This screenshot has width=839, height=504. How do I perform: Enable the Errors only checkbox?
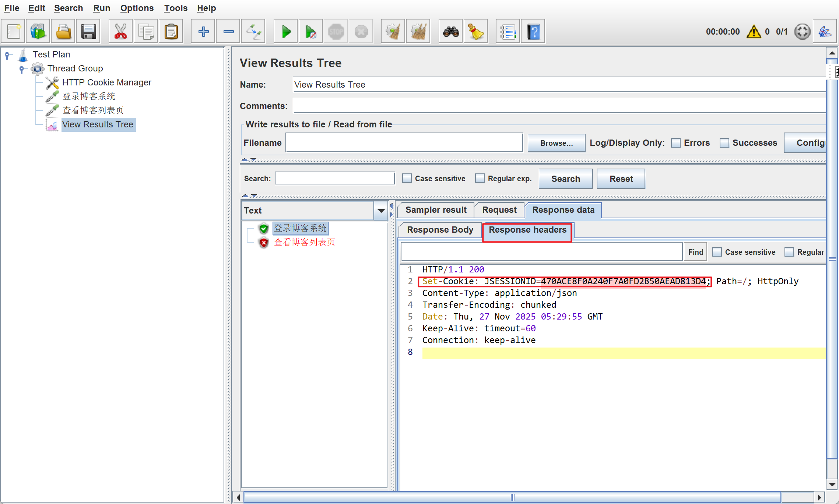coord(676,143)
